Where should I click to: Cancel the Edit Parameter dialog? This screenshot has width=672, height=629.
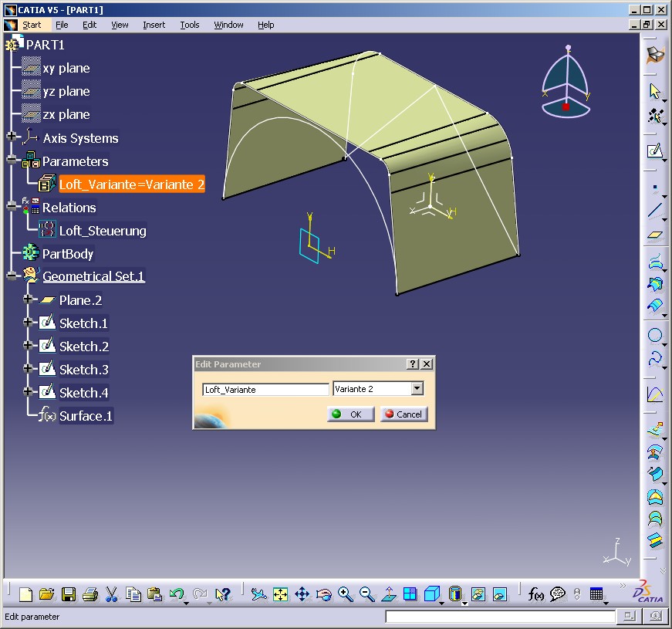[404, 414]
